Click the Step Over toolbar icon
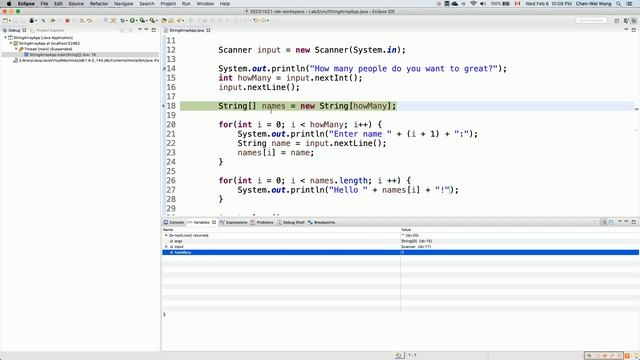 point(89,20)
